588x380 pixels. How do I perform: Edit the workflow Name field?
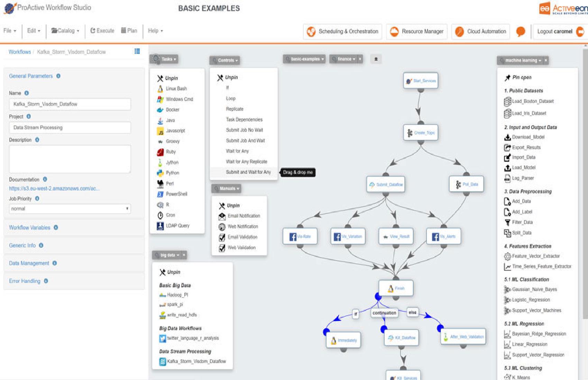pyautogui.click(x=70, y=104)
